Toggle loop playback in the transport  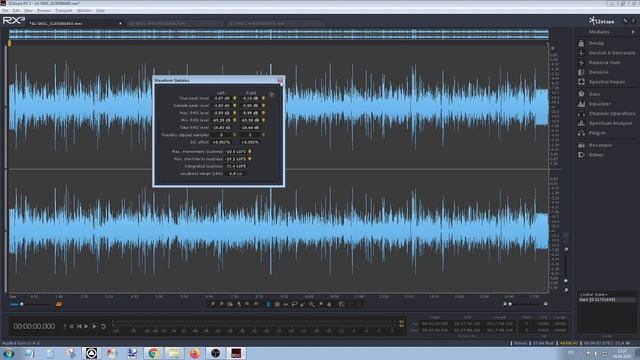click(103, 327)
